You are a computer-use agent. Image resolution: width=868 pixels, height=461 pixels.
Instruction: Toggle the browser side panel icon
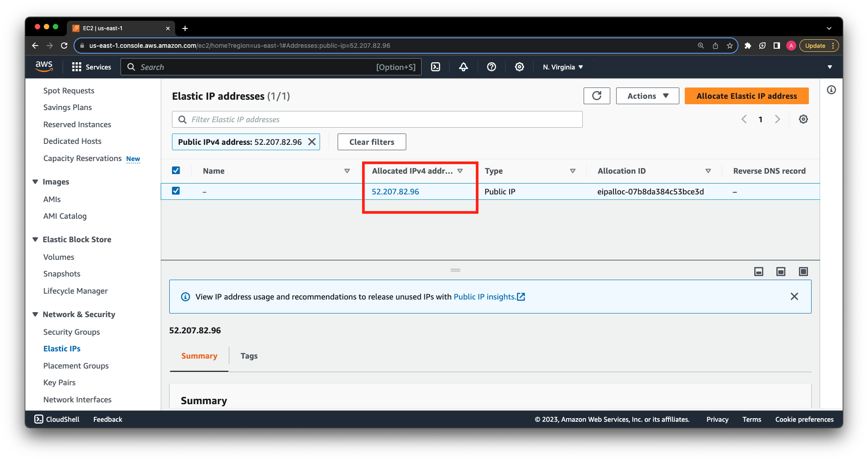(777, 46)
